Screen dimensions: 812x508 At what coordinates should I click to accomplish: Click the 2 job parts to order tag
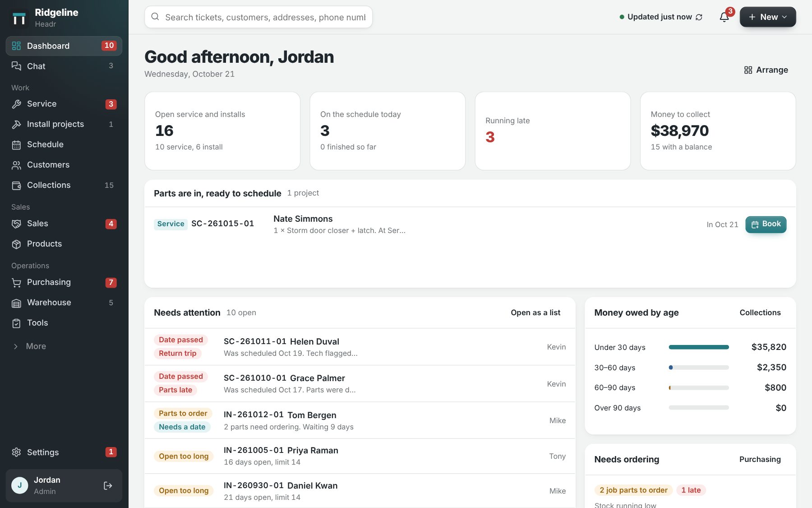click(633, 490)
